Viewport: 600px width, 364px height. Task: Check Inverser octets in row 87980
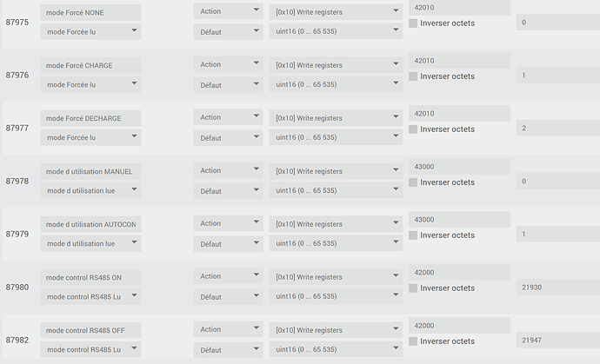click(x=413, y=288)
